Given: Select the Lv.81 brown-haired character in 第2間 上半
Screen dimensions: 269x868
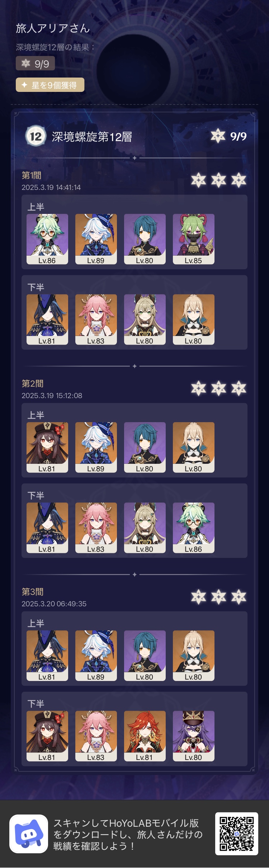Looking at the screenshot, I should click(x=47, y=447).
